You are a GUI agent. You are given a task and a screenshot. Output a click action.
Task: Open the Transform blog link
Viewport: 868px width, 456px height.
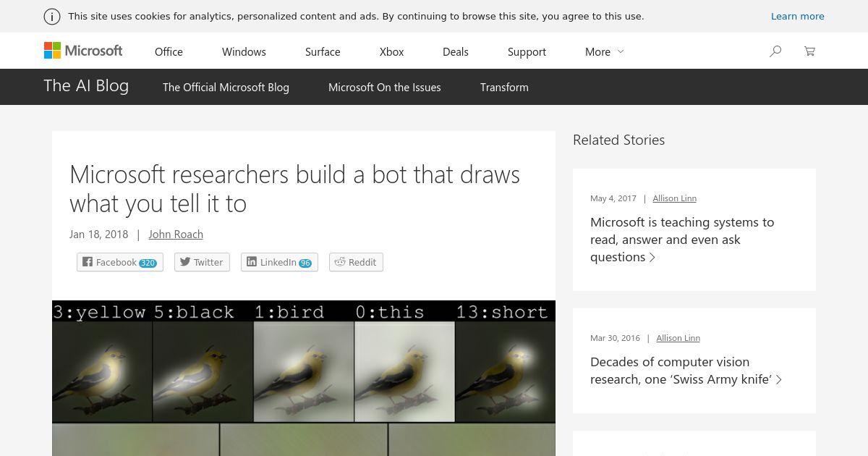tap(504, 87)
